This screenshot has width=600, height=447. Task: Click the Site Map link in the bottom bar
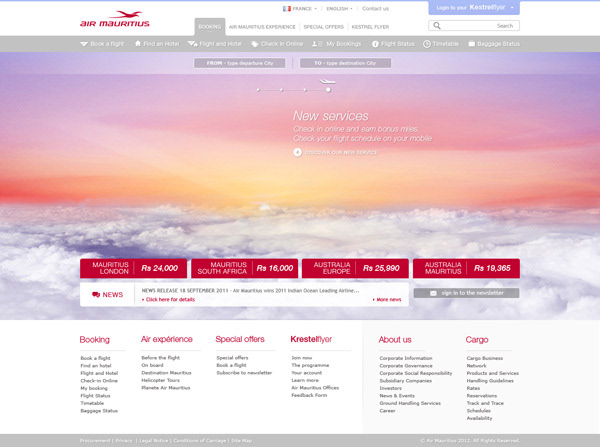point(241,441)
